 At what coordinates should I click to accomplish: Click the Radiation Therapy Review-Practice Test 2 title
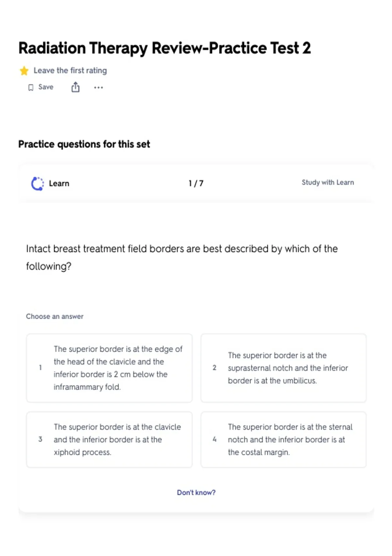click(x=165, y=48)
